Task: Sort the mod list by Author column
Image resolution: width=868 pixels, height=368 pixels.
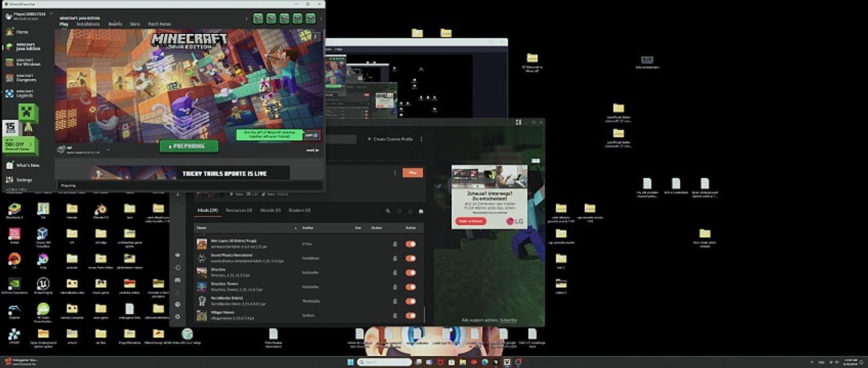Action: click(x=308, y=228)
